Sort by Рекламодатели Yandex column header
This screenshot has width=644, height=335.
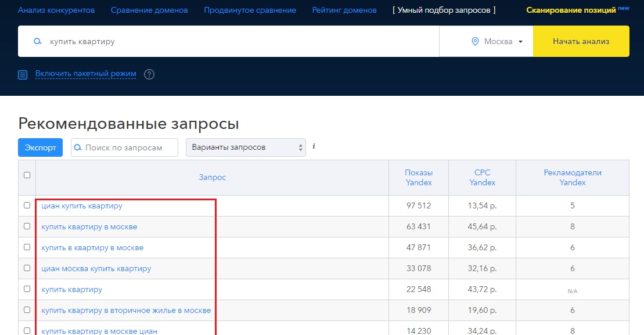(573, 177)
